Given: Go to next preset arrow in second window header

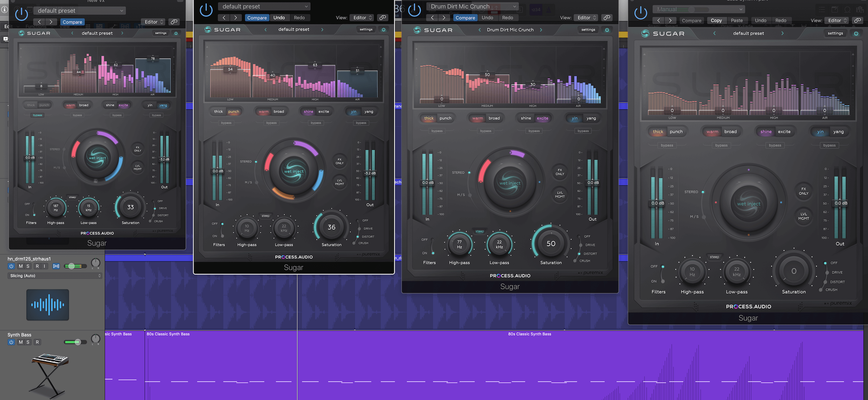Looking at the screenshot, I should tap(235, 17).
